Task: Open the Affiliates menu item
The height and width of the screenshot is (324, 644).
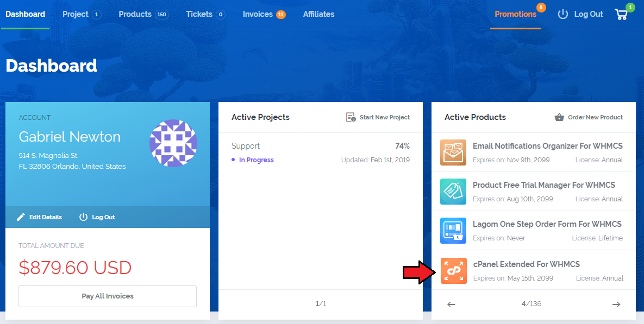Action: (318, 14)
